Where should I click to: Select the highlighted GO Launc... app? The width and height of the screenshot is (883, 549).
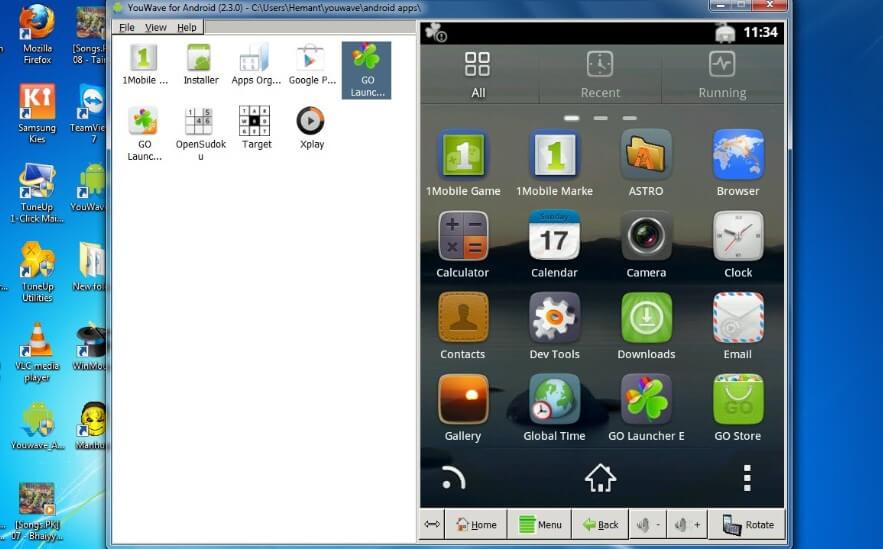pos(367,70)
